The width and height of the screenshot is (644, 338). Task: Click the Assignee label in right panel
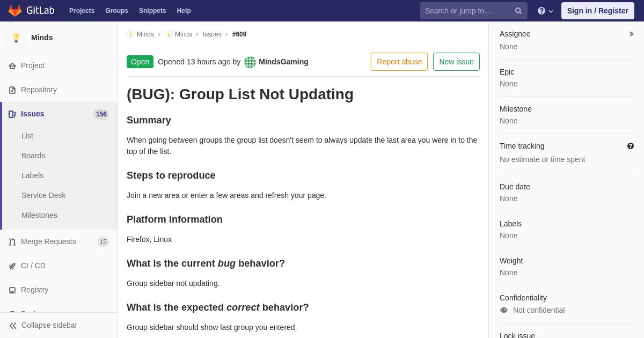point(515,34)
